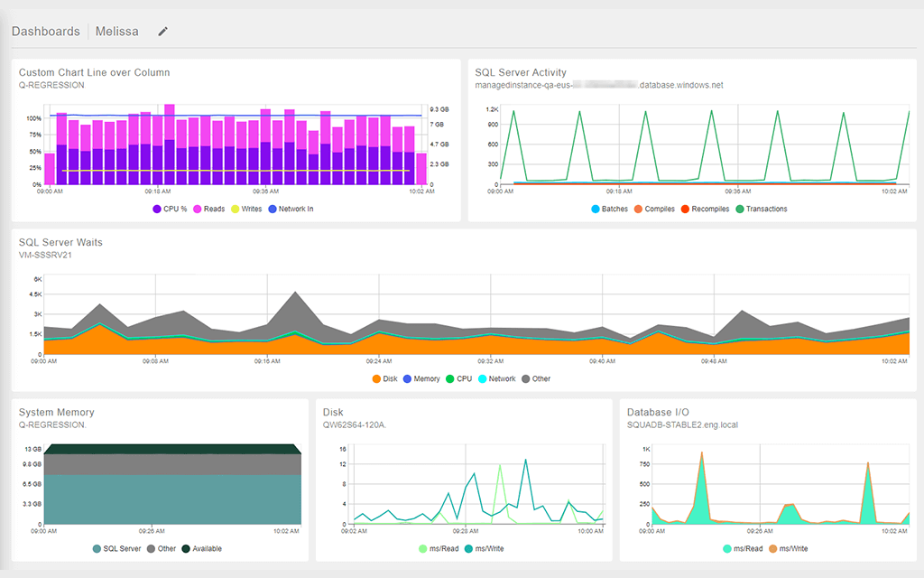This screenshot has height=578, width=924.
Task: Click the gray Other legend icon in Waits chart
Action: 525,378
